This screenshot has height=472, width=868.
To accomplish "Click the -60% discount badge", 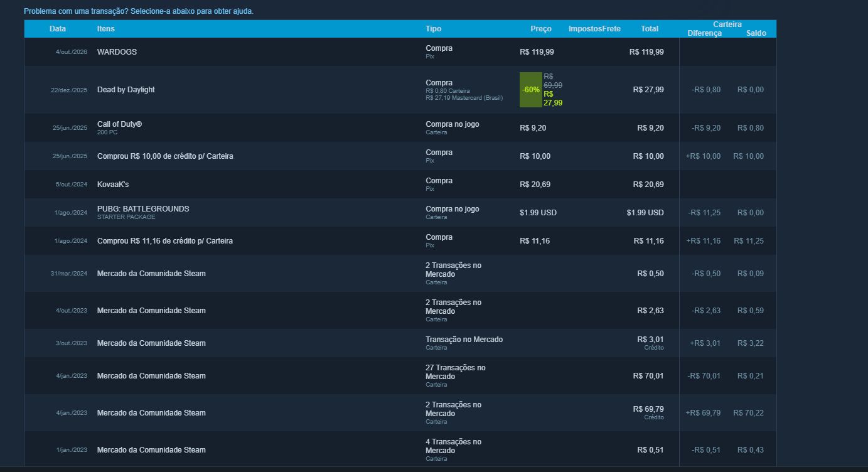I will click(531, 90).
